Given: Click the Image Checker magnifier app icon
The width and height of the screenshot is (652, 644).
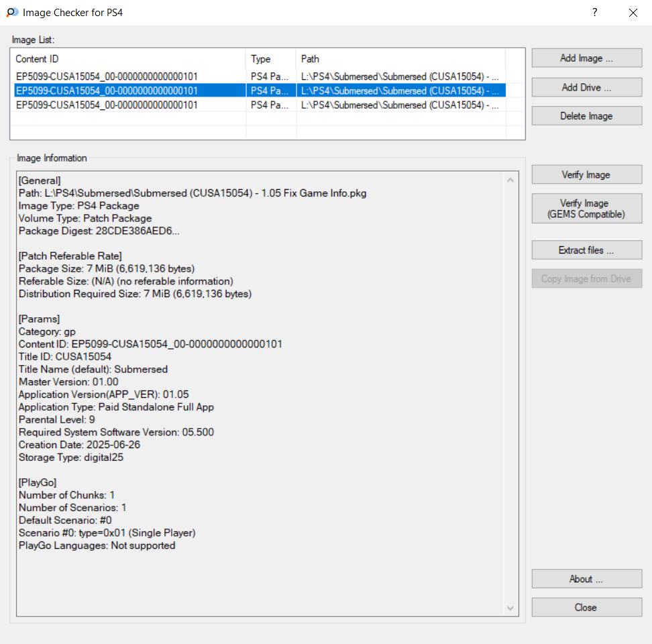Looking at the screenshot, I should tap(12, 13).
